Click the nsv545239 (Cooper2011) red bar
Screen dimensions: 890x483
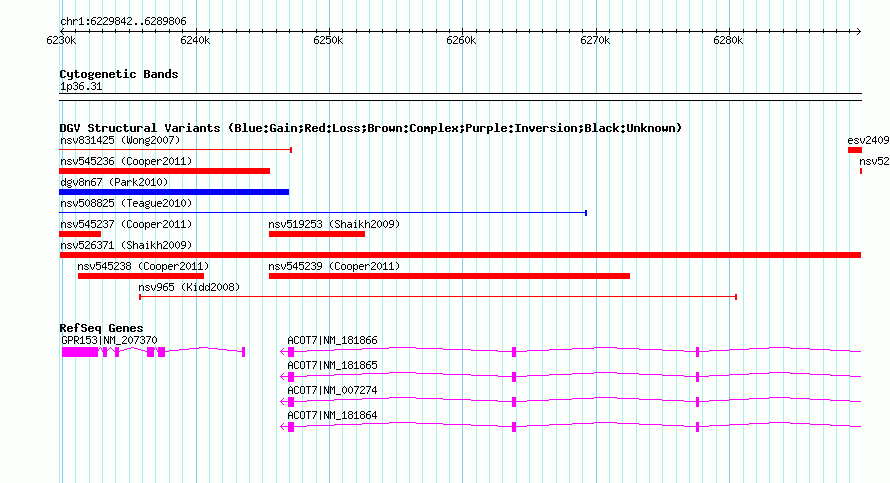point(450,276)
